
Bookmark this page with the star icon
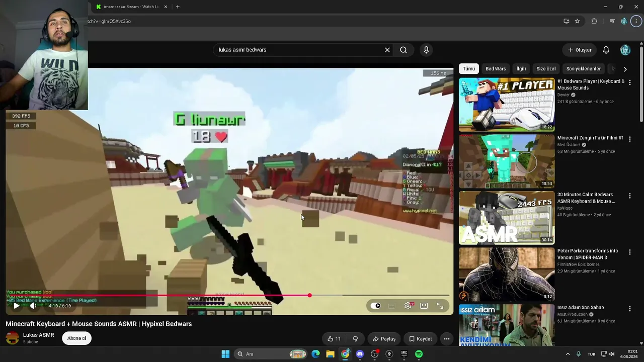tap(577, 21)
